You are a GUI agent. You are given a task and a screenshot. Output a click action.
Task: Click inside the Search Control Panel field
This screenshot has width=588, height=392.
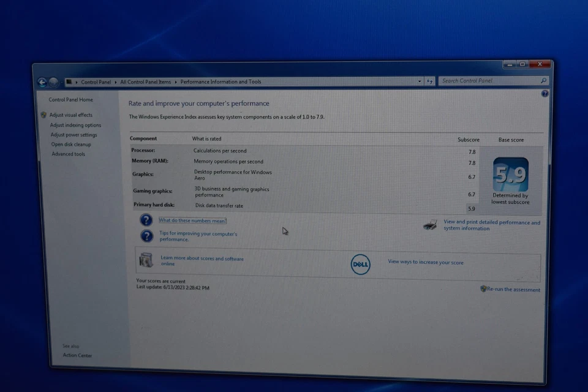coord(484,80)
